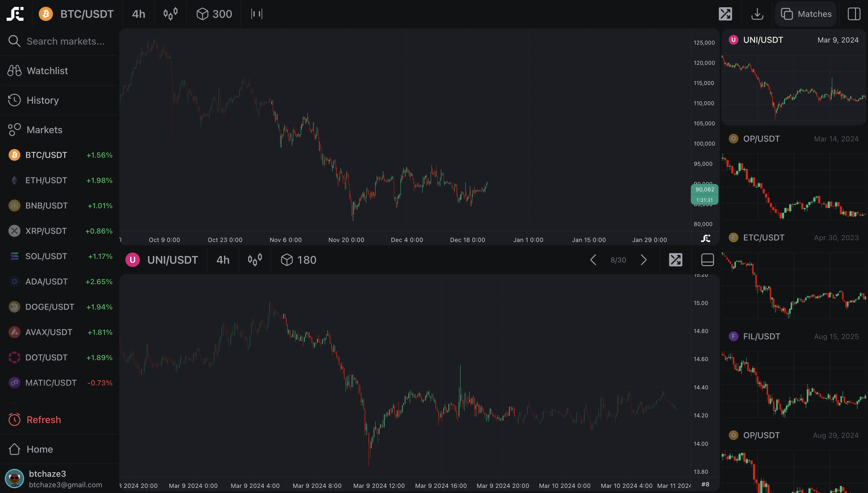Toggle the Matches panel button
868x493 pixels.
point(806,14)
